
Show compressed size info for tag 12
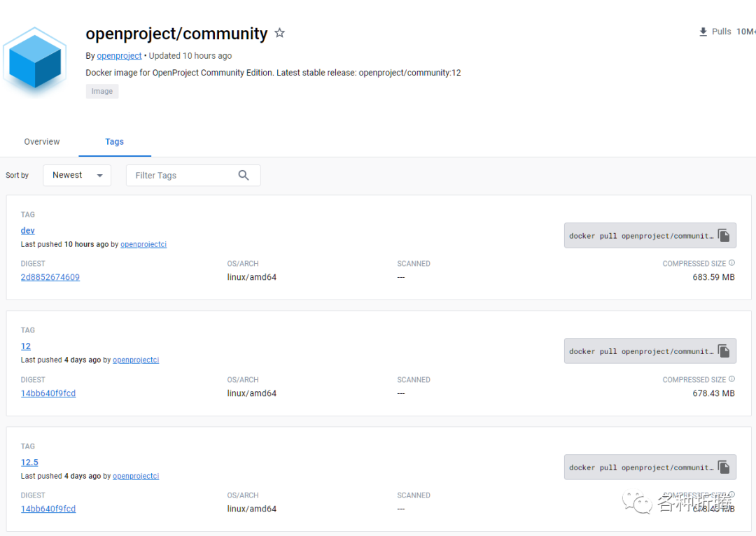point(731,379)
